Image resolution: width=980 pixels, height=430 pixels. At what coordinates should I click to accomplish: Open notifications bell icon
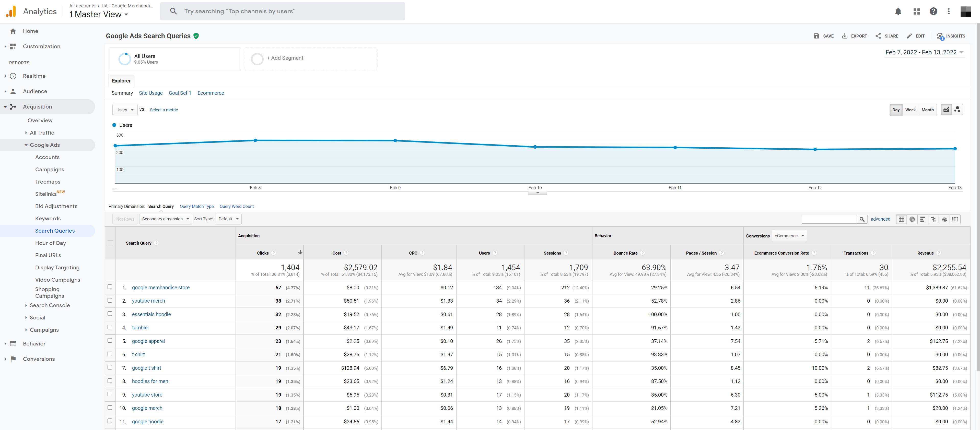point(898,11)
